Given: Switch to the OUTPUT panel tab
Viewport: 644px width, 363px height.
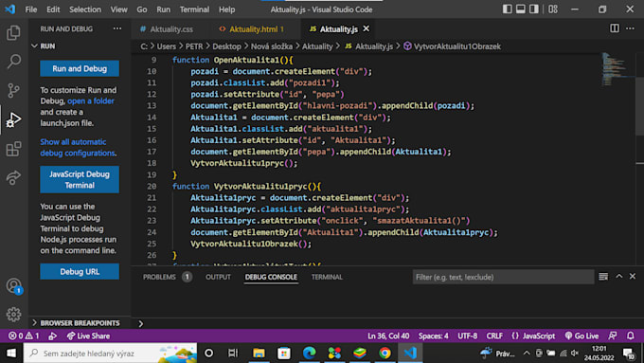Looking at the screenshot, I should click(218, 277).
